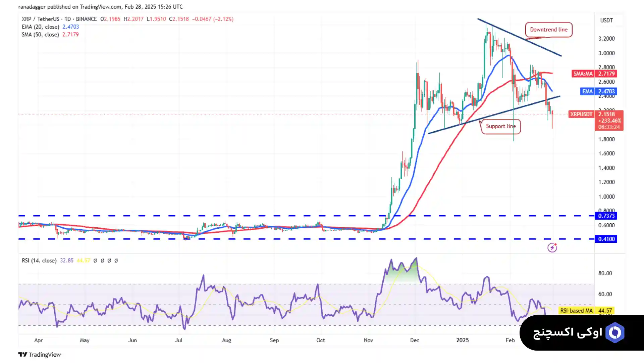Click the 3.2000 price axis label
The height and width of the screenshot is (363, 644).
606,39
